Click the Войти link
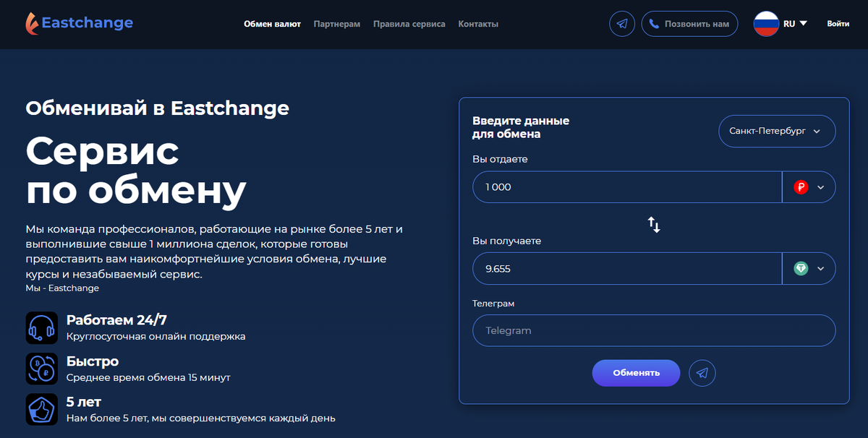The image size is (868, 438). pyautogui.click(x=837, y=23)
